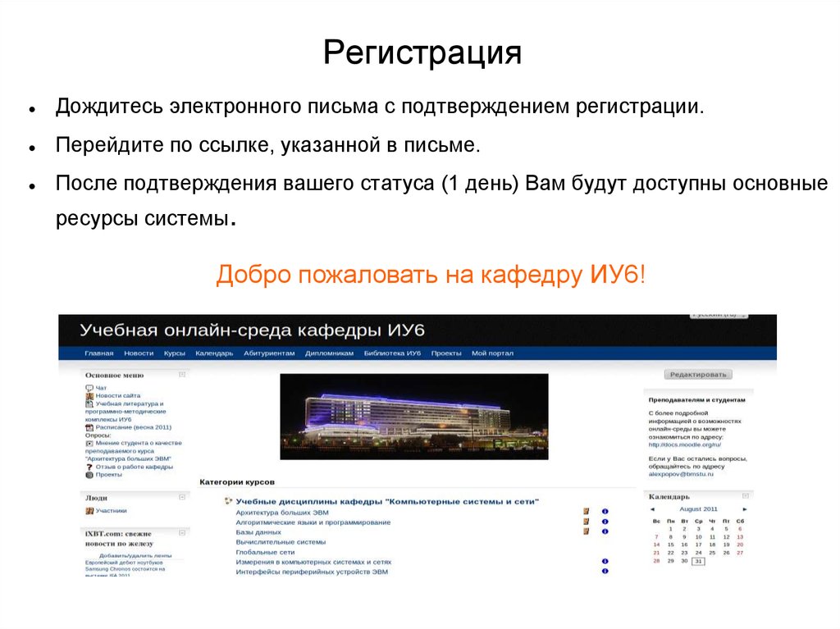Open the Чат icon in Основное меню

pos(89,387)
